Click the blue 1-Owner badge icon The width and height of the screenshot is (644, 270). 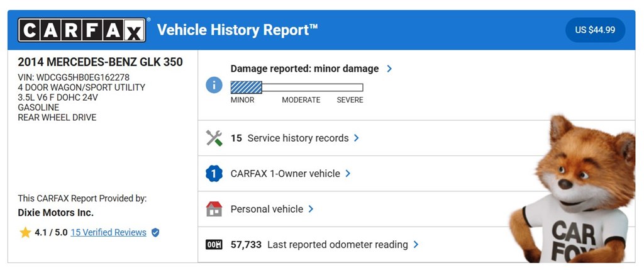tap(214, 174)
